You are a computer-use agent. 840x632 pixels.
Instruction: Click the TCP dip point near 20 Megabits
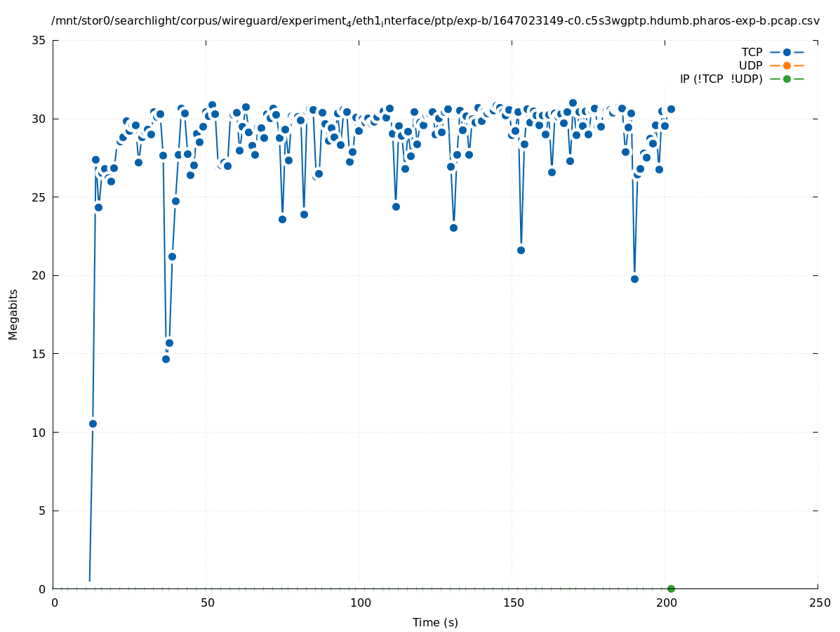click(x=634, y=279)
